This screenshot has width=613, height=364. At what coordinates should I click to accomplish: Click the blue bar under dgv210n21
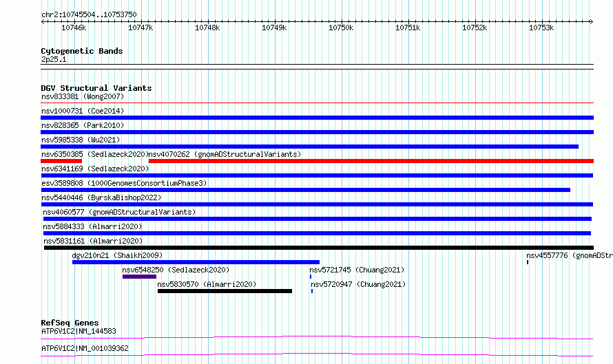196,262
